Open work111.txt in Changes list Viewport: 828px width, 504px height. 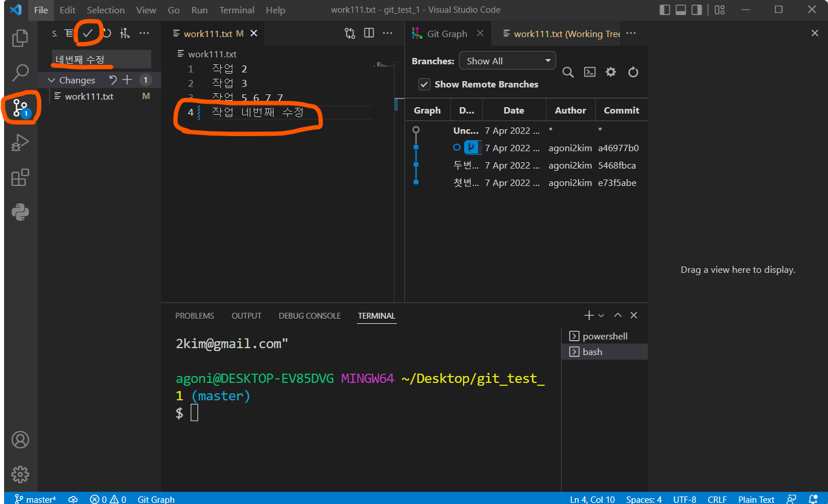coord(99,96)
